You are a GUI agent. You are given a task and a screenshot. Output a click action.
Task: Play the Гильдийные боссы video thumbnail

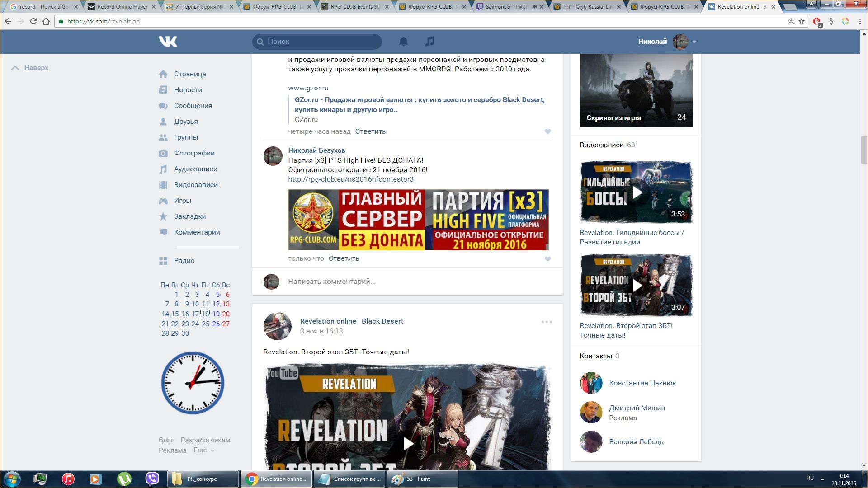click(636, 192)
